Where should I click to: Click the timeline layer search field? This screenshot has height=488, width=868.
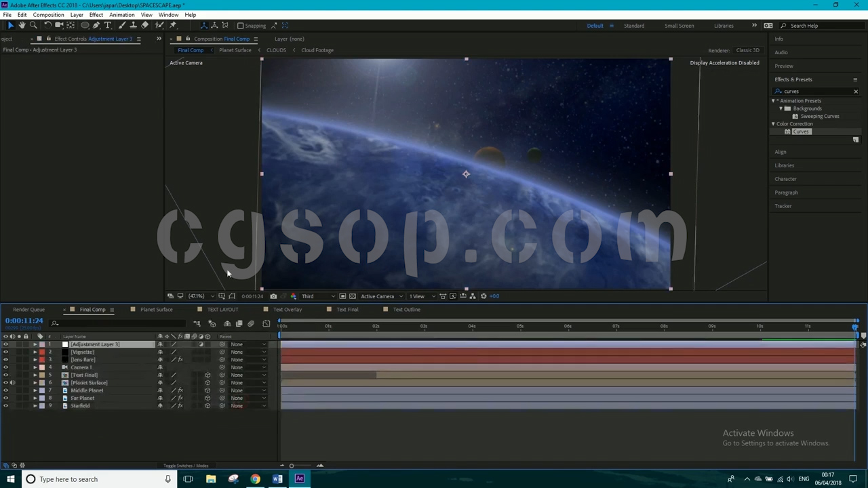tap(119, 324)
